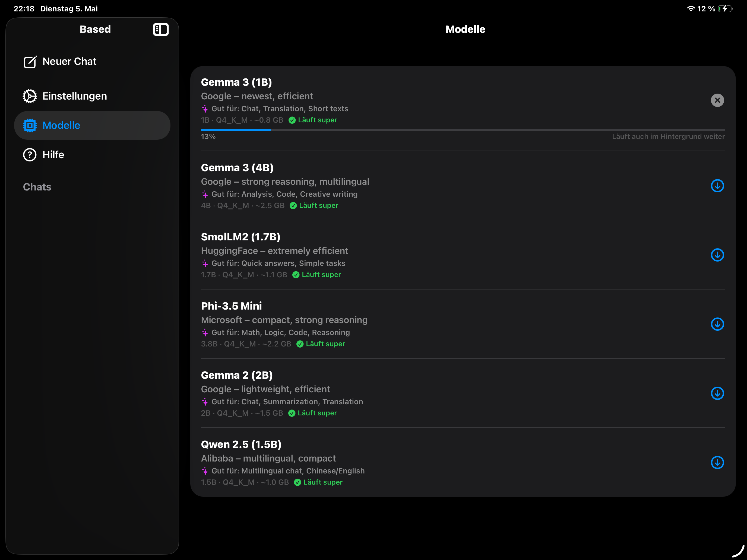Select Modelle in the sidebar
This screenshot has height=560, width=747.
coord(92,125)
